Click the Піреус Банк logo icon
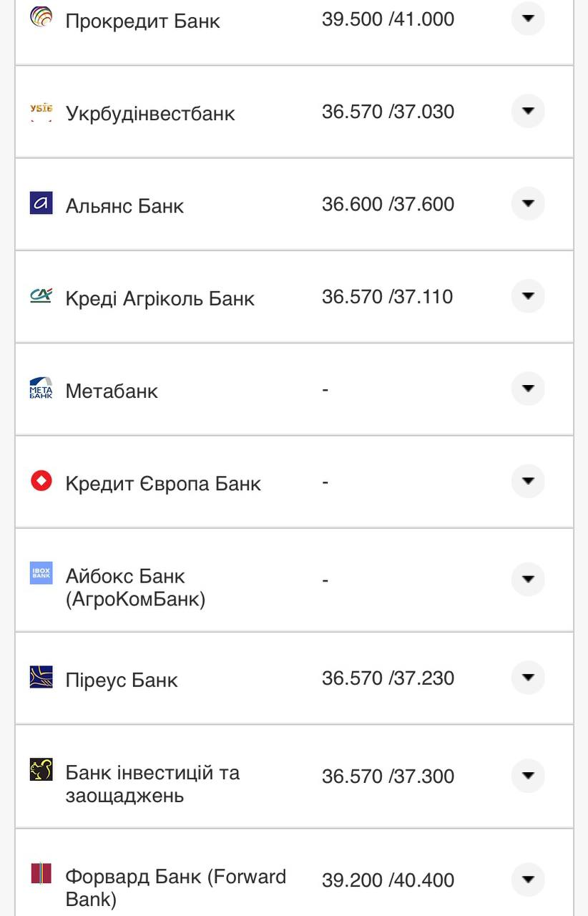588x916 pixels. tap(41, 677)
